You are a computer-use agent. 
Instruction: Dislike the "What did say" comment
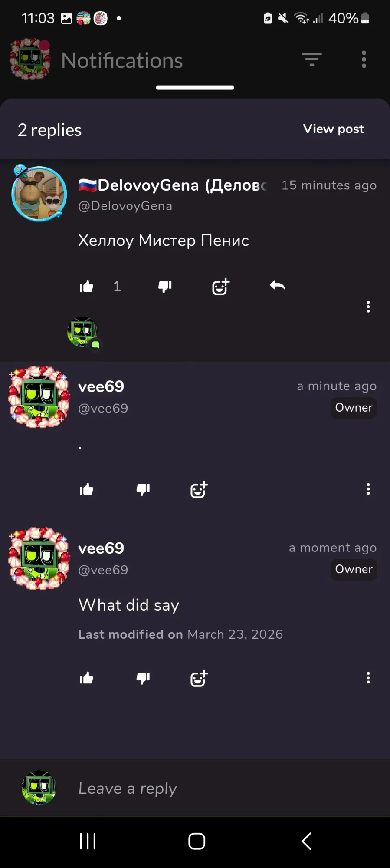143,678
